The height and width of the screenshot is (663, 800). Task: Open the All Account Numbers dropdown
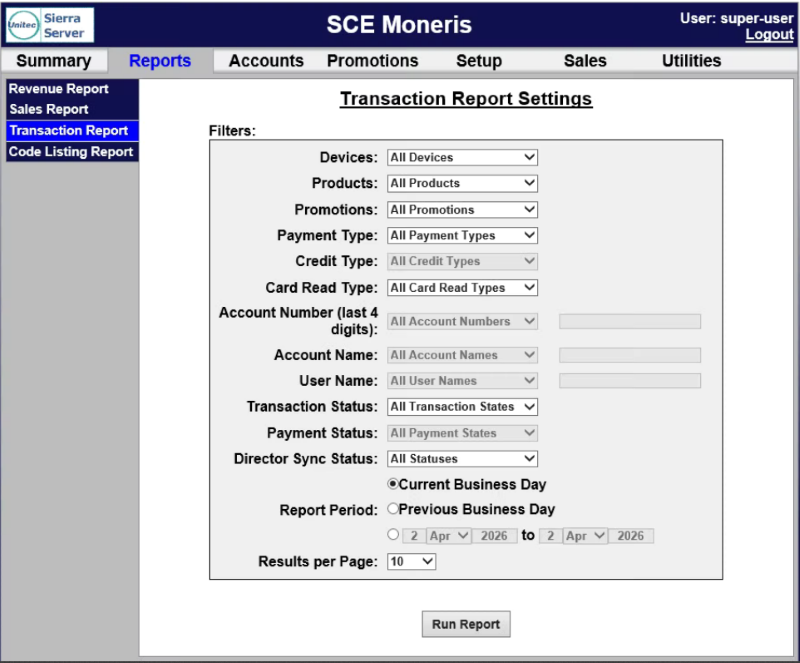[462, 322]
